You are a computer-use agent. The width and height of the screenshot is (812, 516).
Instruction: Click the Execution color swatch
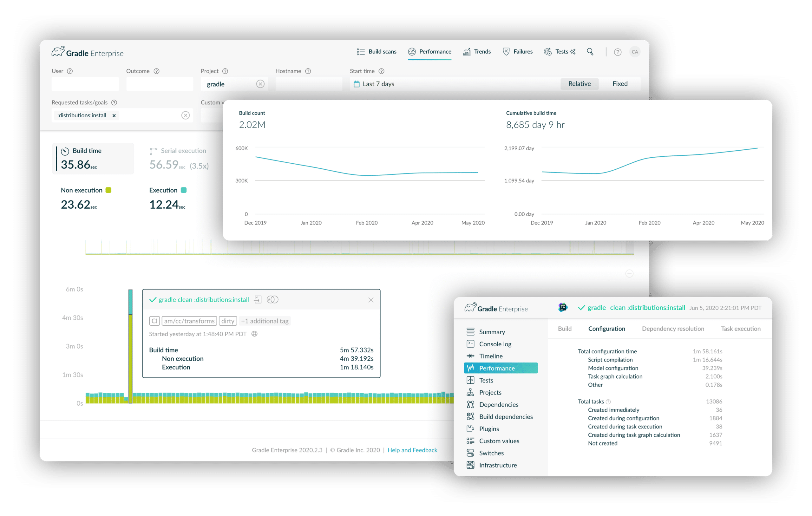pyautogui.click(x=183, y=190)
